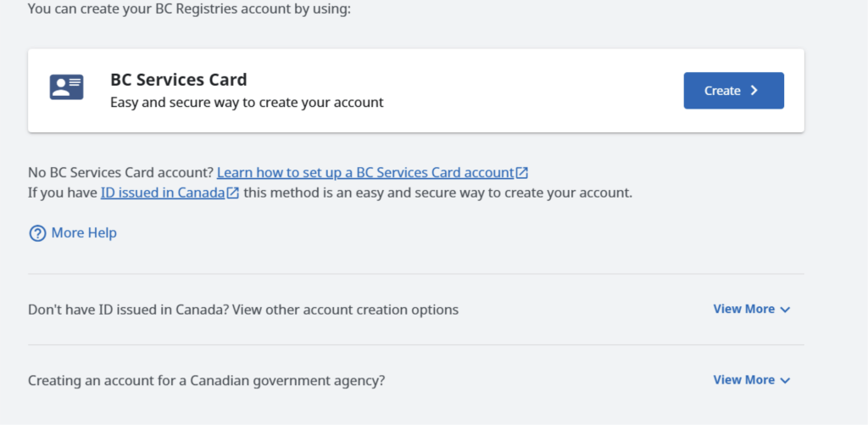Expand View More for Canadian government agency
The height and width of the screenshot is (425, 868).
click(x=751, y=380)
